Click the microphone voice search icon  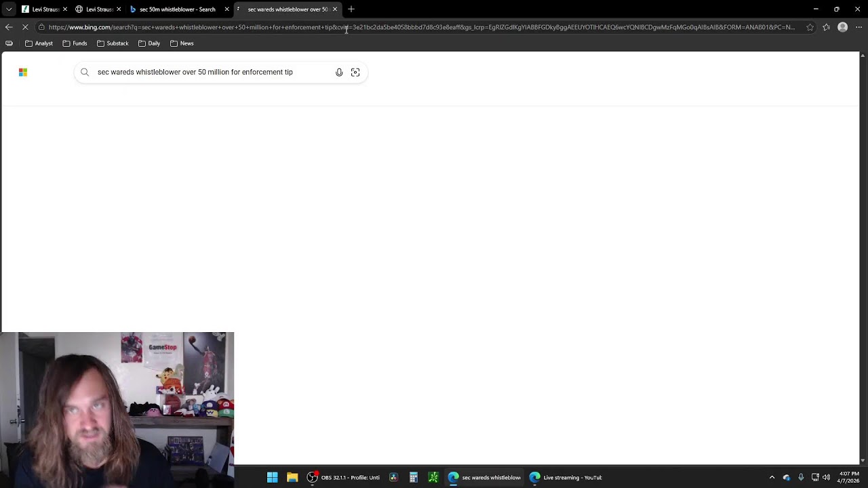(x=339, y=73)
